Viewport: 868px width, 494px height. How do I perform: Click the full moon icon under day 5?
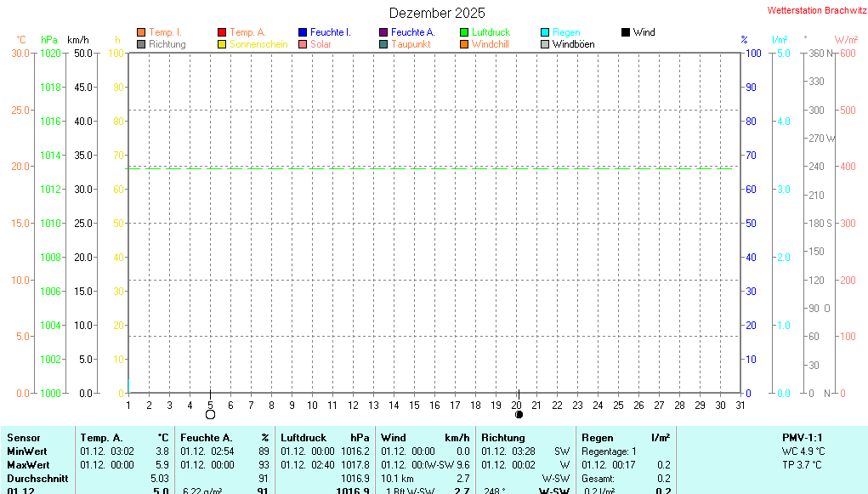click(210, 415)
